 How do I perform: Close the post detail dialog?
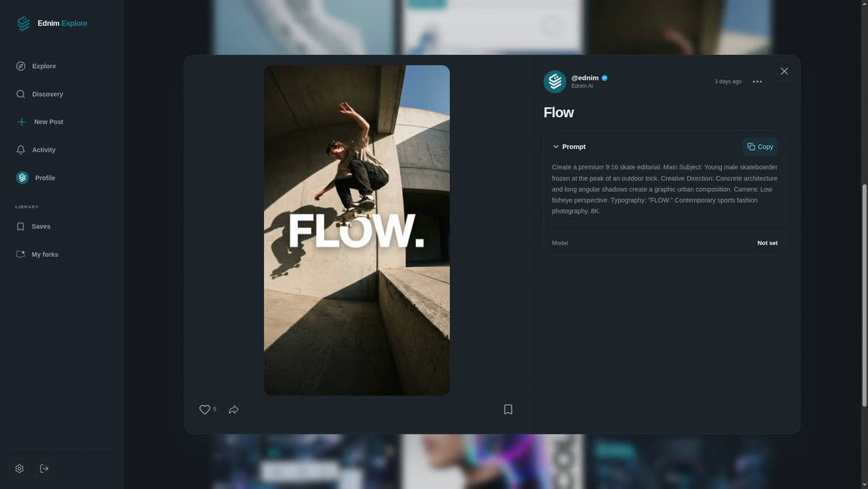click(784, 71)
